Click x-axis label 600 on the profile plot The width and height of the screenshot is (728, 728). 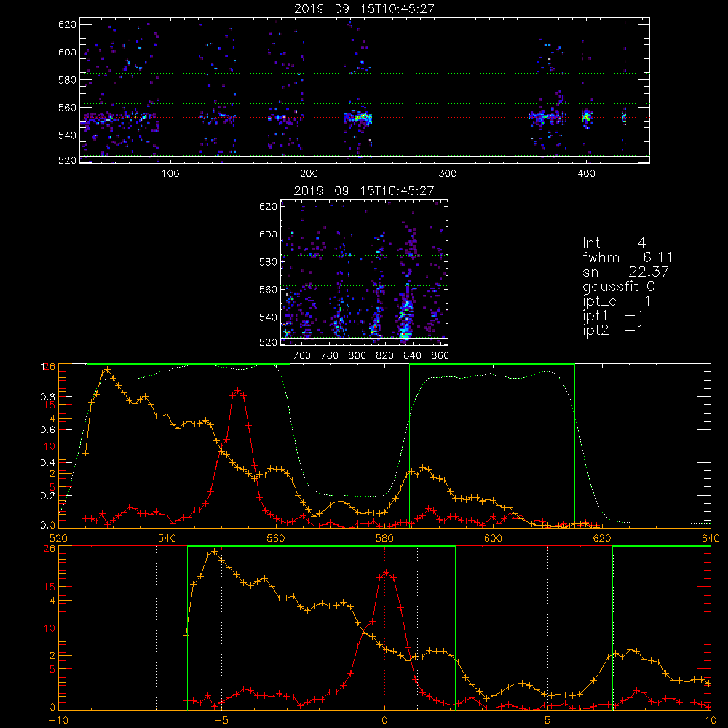point(493,539)
